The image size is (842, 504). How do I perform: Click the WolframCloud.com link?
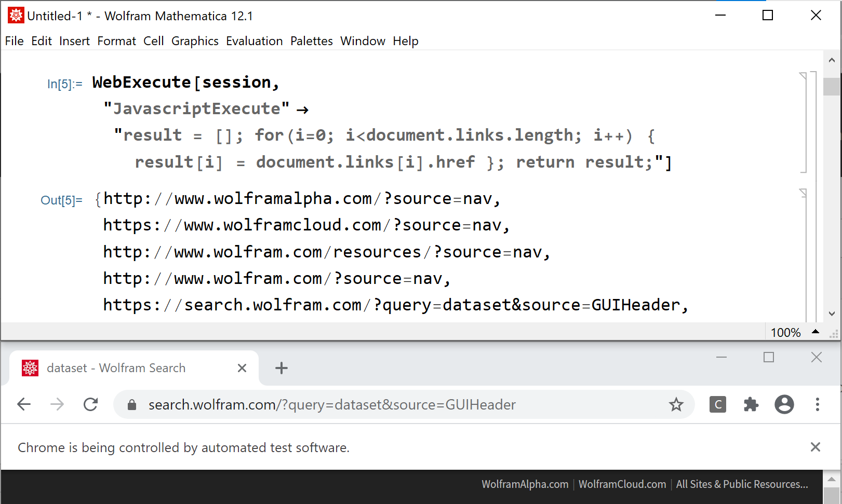[622, 484]
